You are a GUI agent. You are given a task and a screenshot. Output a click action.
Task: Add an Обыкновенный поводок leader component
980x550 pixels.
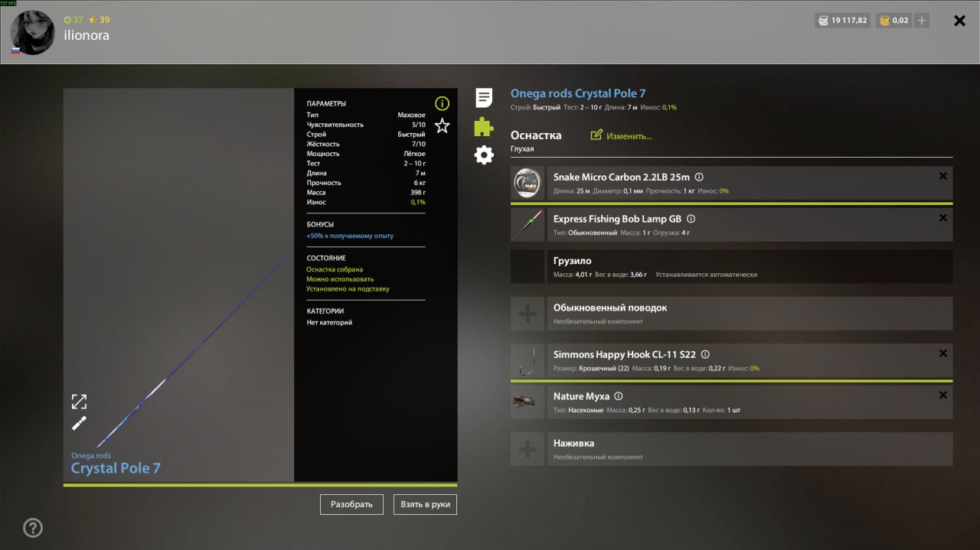coord(528,314)
